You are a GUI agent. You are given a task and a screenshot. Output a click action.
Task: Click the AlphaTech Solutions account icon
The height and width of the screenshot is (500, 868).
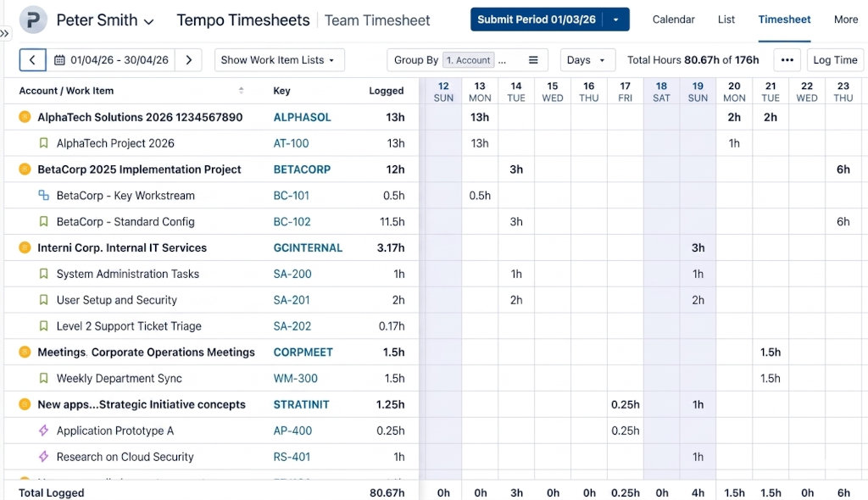(x=25, y=117)
